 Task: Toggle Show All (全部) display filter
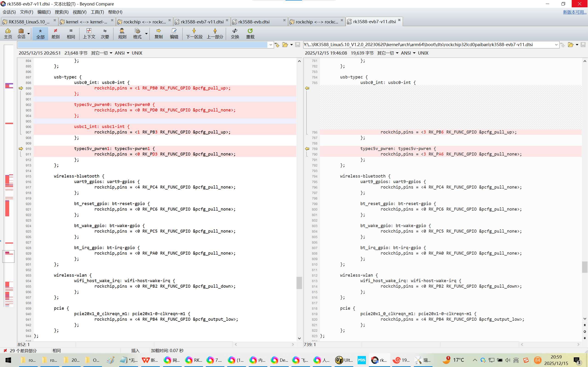40,33
